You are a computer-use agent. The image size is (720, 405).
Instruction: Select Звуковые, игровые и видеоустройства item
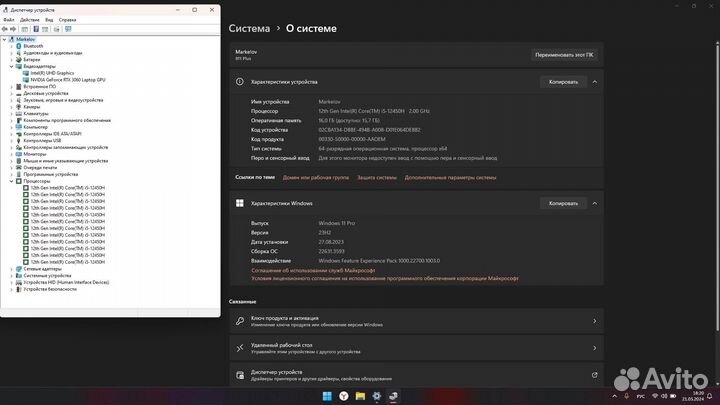point(63,100)
